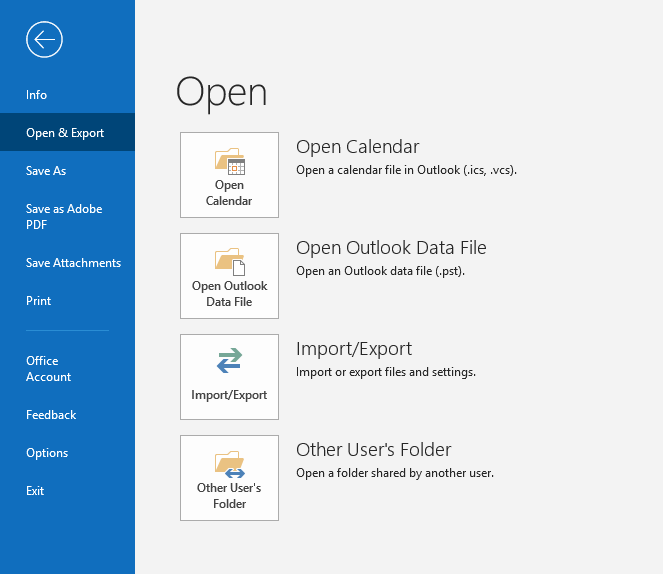This screenshot has width=663, height=574.
Task: Click the 'Import/Export' heading text
Action: click(x=354, y=349)
